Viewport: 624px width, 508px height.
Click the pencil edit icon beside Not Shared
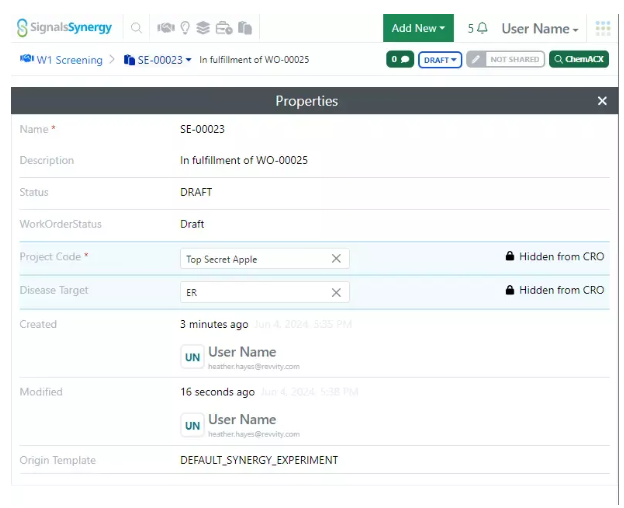[x=476, y=60]
